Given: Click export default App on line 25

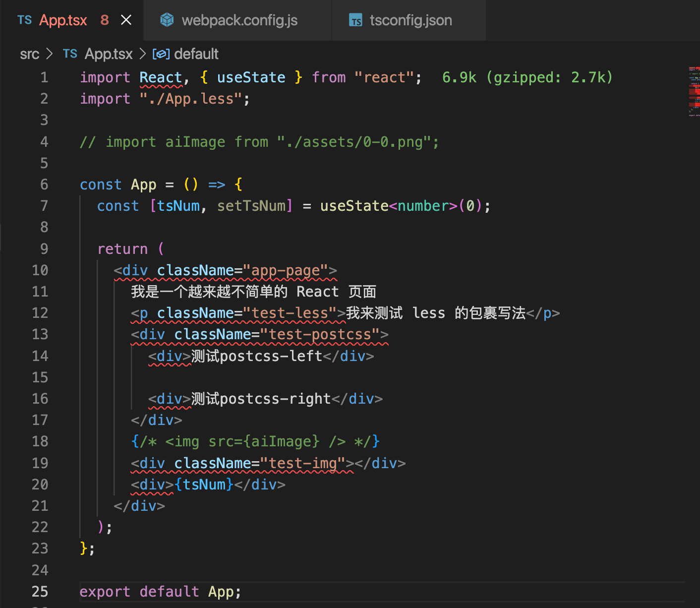Looking at the screenshot, I should pyautogui.click(x=160, y=592).
